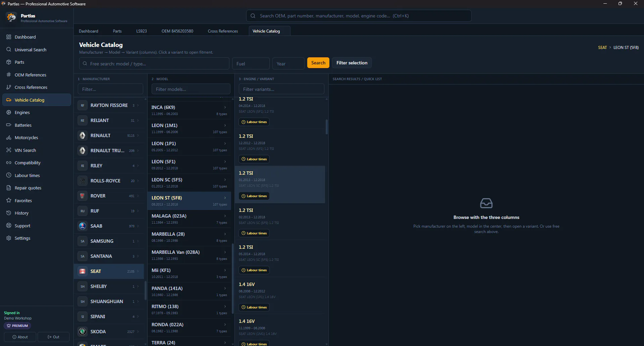This screenshot has height=346, width=644.
Task: Click the Saab brand logo
Action: click(x=83, y=226)
